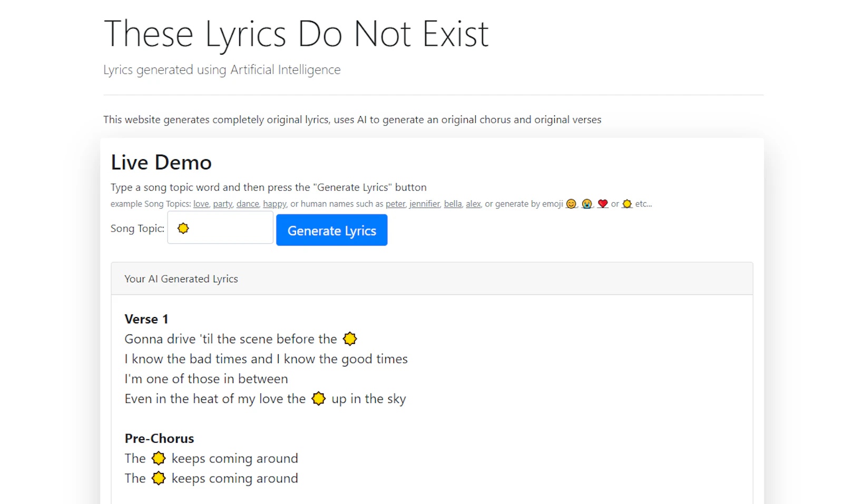Click sun emoji after 'scene before the'

point(350,339)
